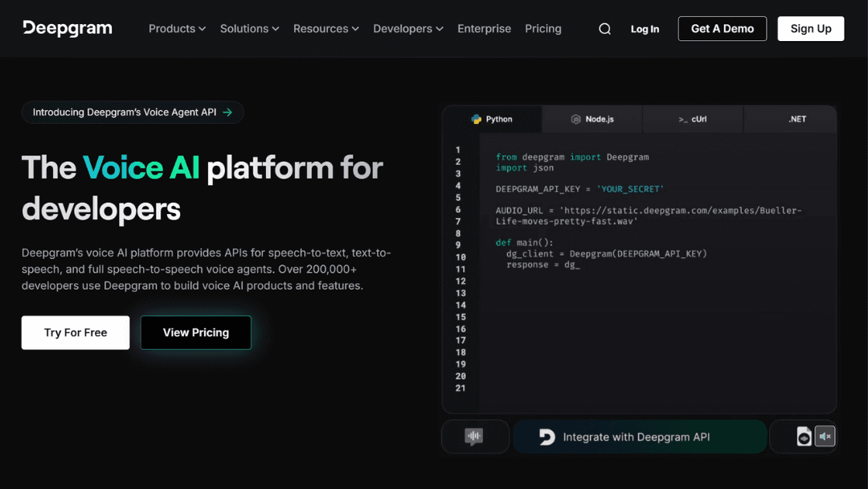Open the Resources dropdown menu
Image resolution: width=868 pixels, height=489 pixels.
pyautogui.click(x=325, y=29)
